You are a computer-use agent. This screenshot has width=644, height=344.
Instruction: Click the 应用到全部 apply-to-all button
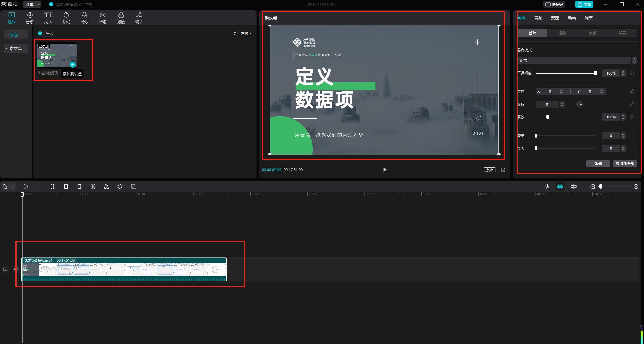click(x=625, y=163)
